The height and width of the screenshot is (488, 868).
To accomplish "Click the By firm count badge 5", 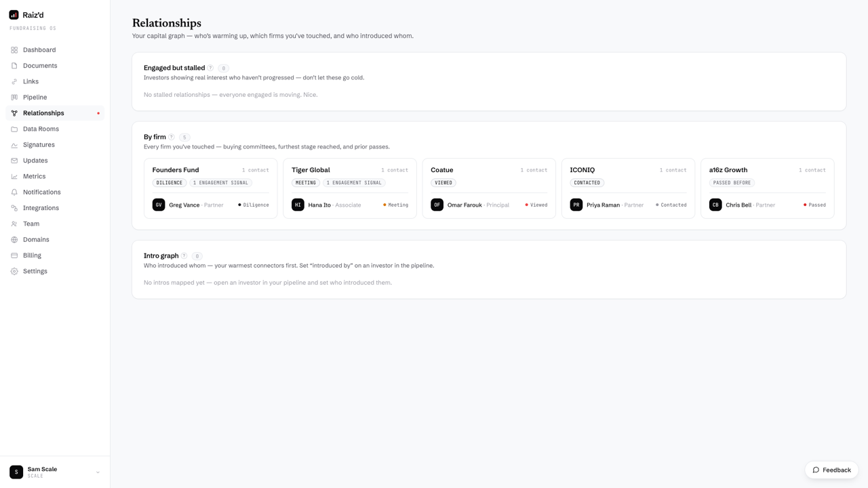I will tap(184, 138).
